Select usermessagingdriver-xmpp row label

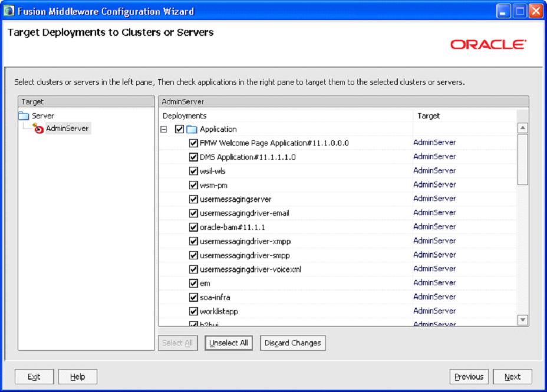[245, 241]
